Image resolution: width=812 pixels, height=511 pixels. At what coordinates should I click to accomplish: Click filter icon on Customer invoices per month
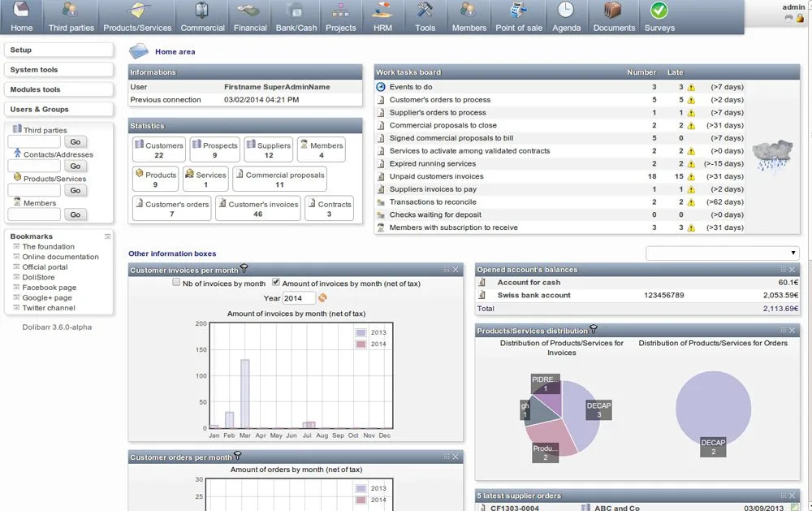pos(244,268)
